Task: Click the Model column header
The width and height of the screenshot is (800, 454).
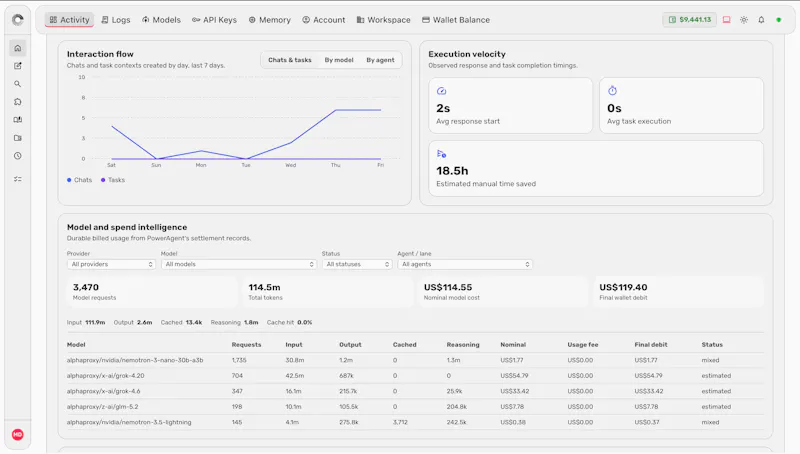Action: coord(76,345)
